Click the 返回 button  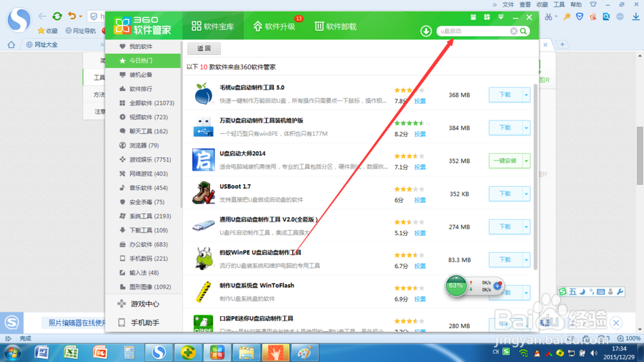click(x=204, y=48)
